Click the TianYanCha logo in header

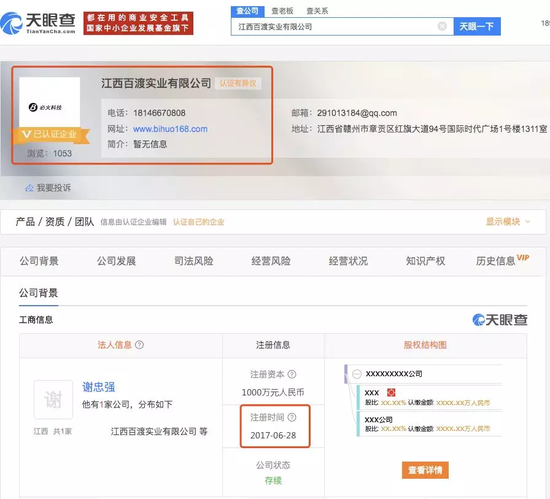(38, 23)
